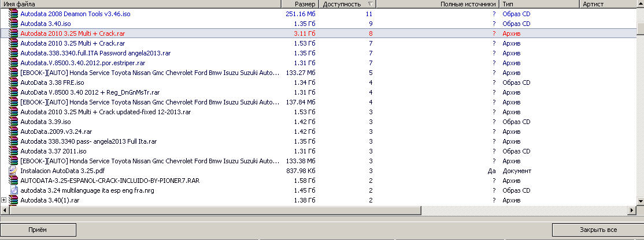Select the Instalacion AutoData 3.25.pdf file name
The width and height of the screenshot is (644, 240).
(63, 171)
